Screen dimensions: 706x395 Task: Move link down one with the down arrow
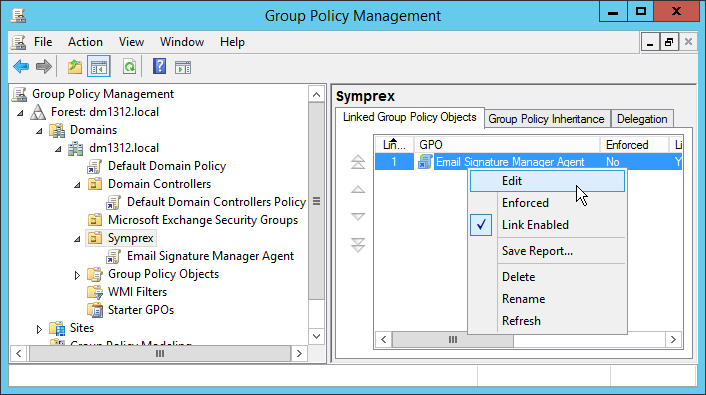tap(358, 217)
